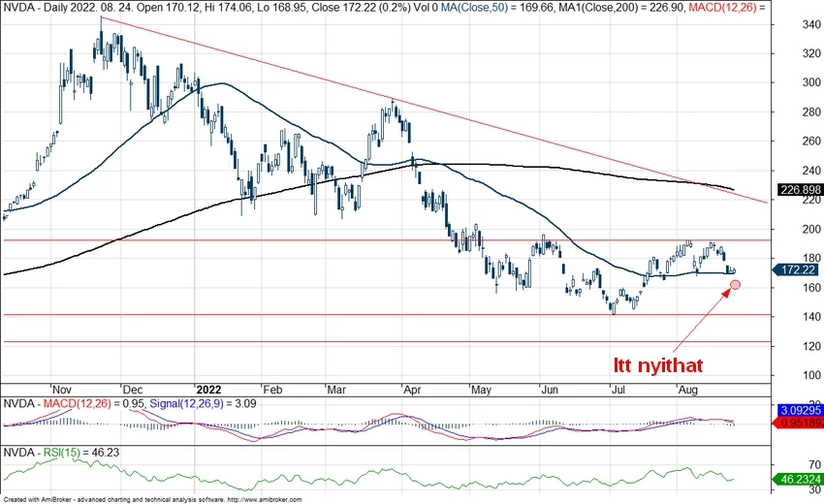The image size is (824, 504).
Task: Click the Jul month label on time axis
Action: pyautogui.click(x=618, y=390)
